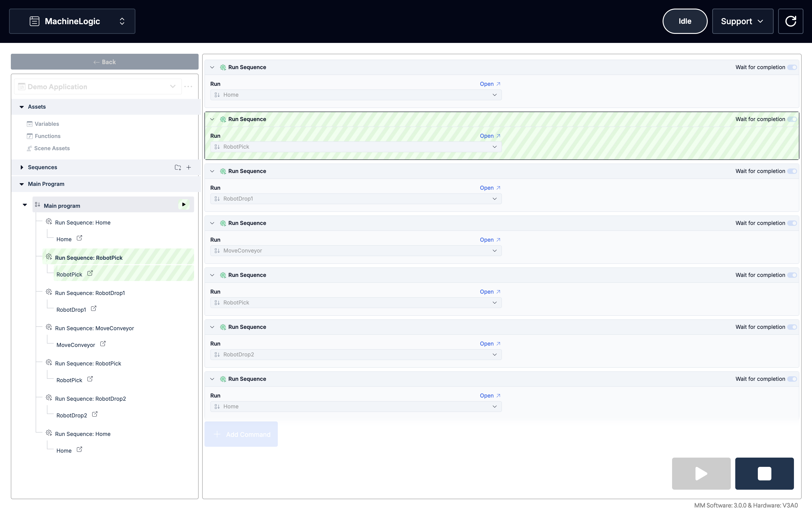The image size is (812, 510).
Task: Open highlighted RobotPick via external-link icon
Action: click(90, 273)
